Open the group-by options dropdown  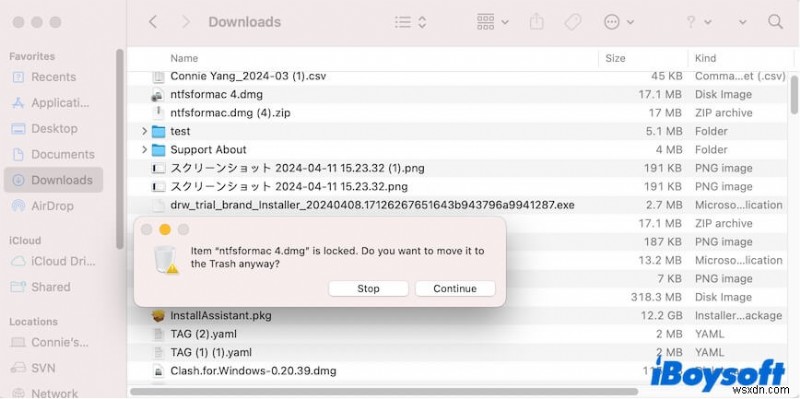coord(492,22)
